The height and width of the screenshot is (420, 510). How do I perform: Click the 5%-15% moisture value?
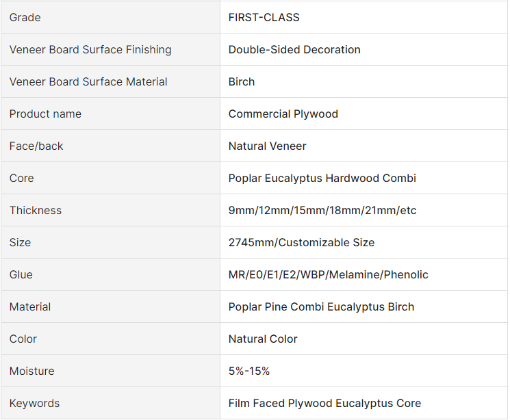coord(249,371)
